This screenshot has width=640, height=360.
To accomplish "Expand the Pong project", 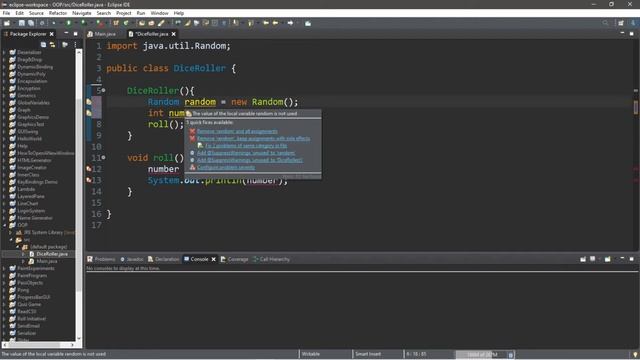I will coord(4,290).
